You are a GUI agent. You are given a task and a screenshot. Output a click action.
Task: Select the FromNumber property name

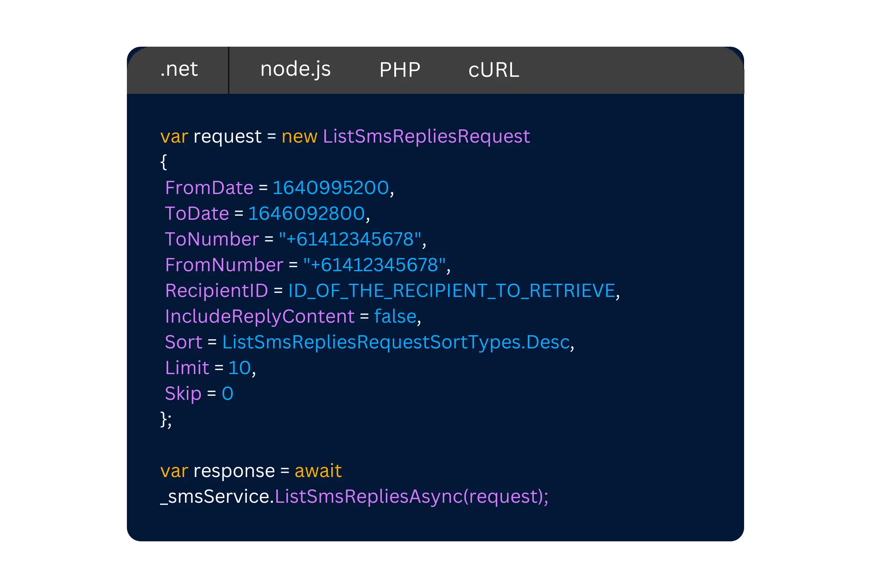pyautogui.click(x=223, y=265)
